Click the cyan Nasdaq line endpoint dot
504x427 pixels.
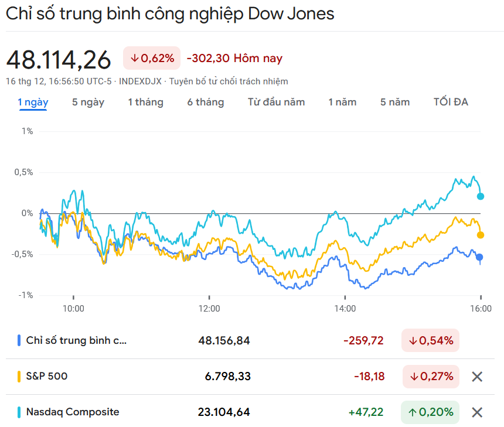pos(481,196)
